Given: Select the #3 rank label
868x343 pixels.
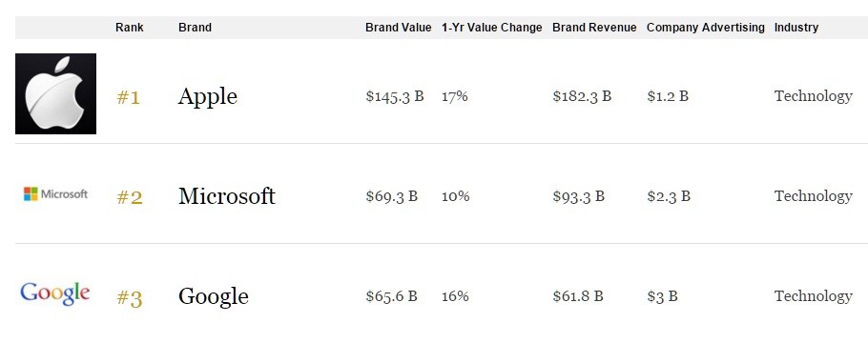Looking at the screenshot, I should click(x=130, y=298).
